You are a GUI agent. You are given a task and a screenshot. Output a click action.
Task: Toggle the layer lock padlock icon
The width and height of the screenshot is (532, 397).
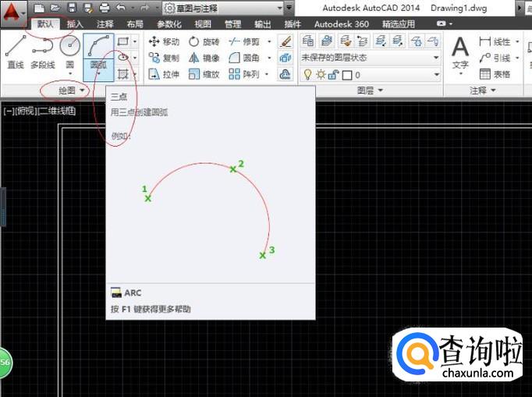(x=333, y=75)
